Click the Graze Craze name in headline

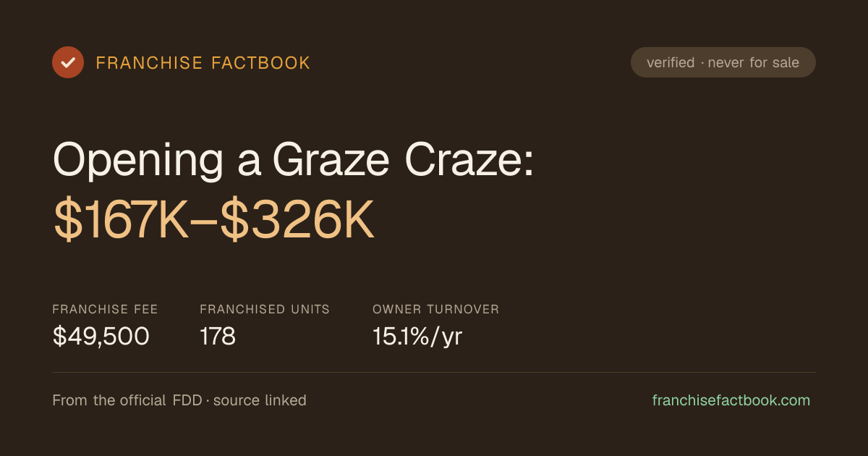click(403, 159)
